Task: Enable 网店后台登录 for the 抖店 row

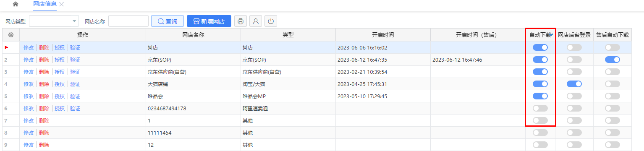Action: click(x=574, y=48)
